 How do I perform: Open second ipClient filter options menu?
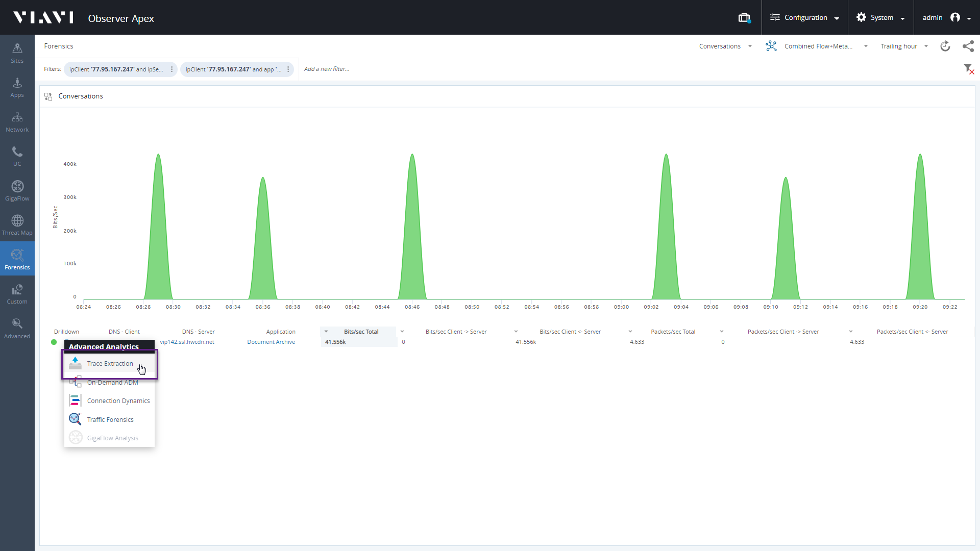[288, 69]
